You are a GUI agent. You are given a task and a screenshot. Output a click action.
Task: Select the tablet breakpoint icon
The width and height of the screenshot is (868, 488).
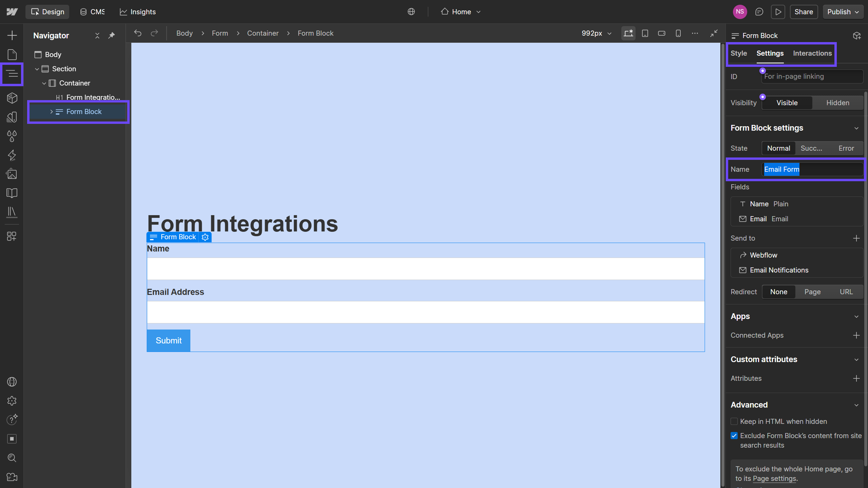pyautogui.click(x=645, y=33)
